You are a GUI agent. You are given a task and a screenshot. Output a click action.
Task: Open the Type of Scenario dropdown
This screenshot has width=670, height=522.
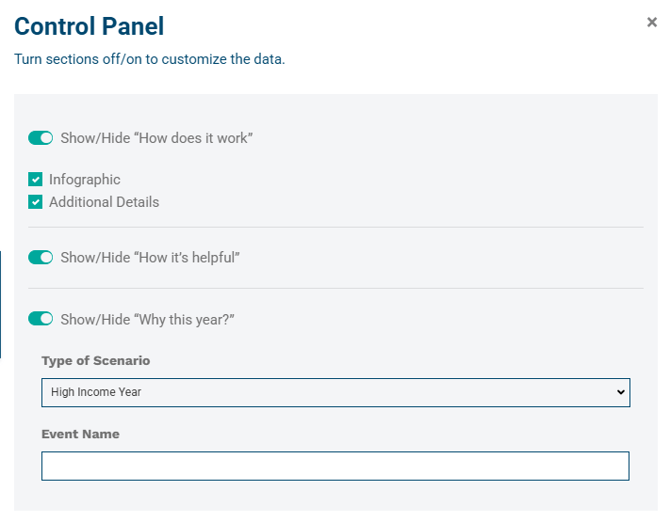click(x=335, y=392)
